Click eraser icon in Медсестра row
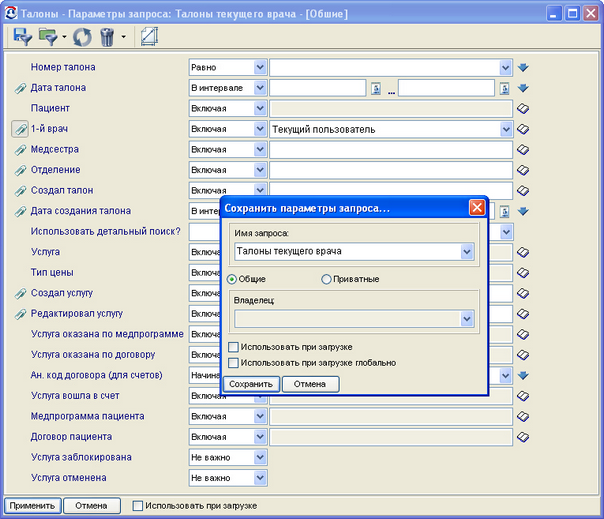604x519 pixels. pyautogui.click(x=523, y=150)
